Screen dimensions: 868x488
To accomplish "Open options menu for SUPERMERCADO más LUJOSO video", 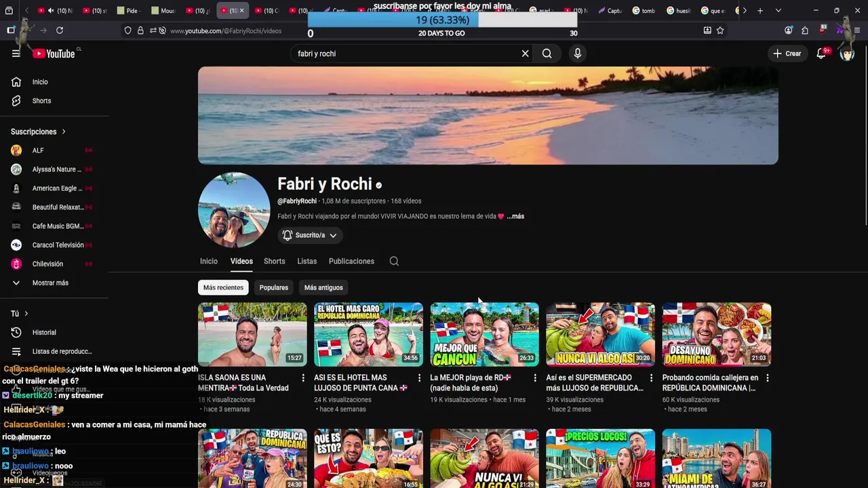I will point(651,378).
